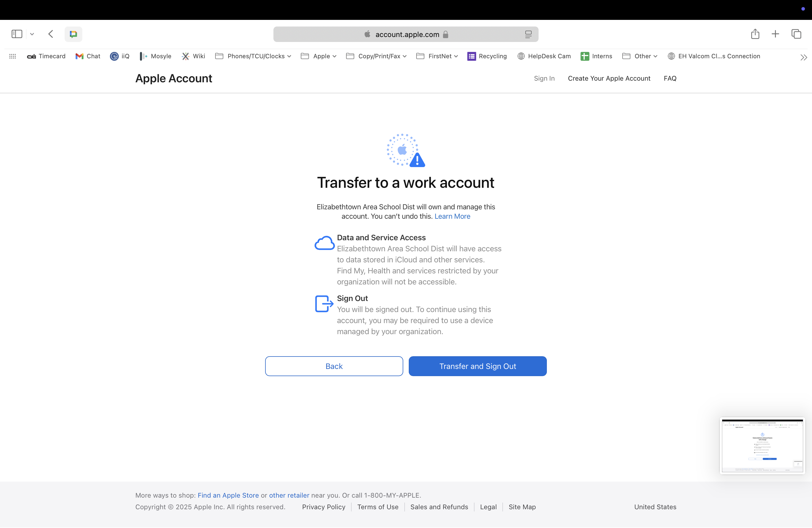Open the sidebar tab group dropdown arrow

click(32, 34)
